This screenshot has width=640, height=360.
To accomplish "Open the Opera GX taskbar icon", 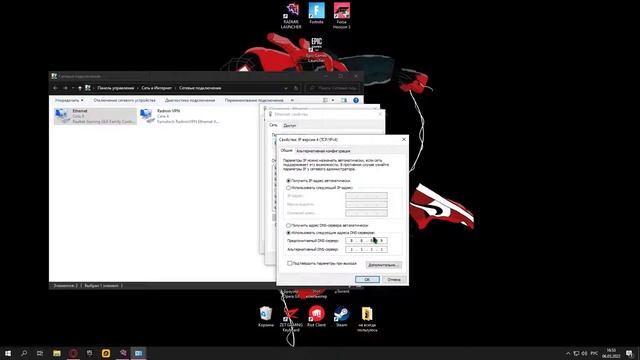I will click(73, 353).
